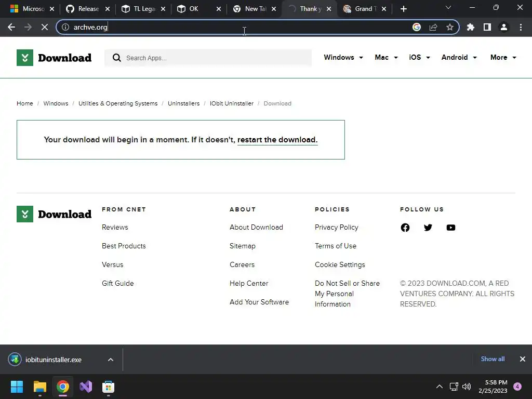Open Microsoft Store from taskbar
The width and height of the screenshot is (532, 399).
108,387
